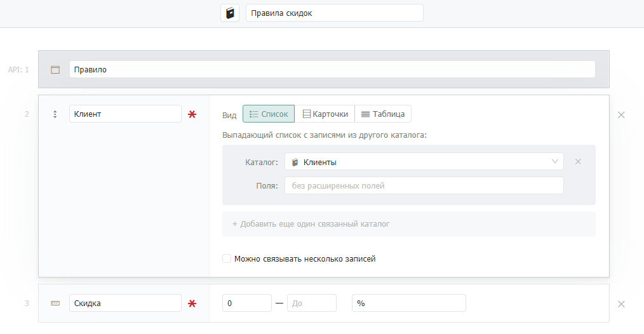The height and width of the screenshot is (334, 644).
Task: Toggle the required asterisk for Клиент
Action: 192,114
